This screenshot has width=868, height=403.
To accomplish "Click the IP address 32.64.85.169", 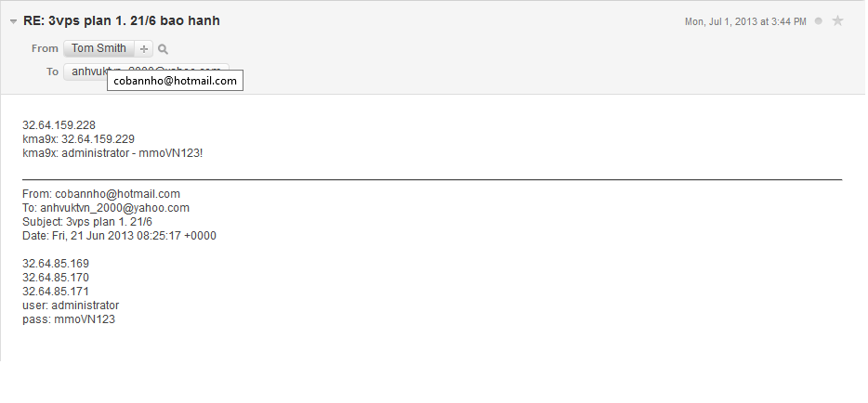I will tap(56, 264).
